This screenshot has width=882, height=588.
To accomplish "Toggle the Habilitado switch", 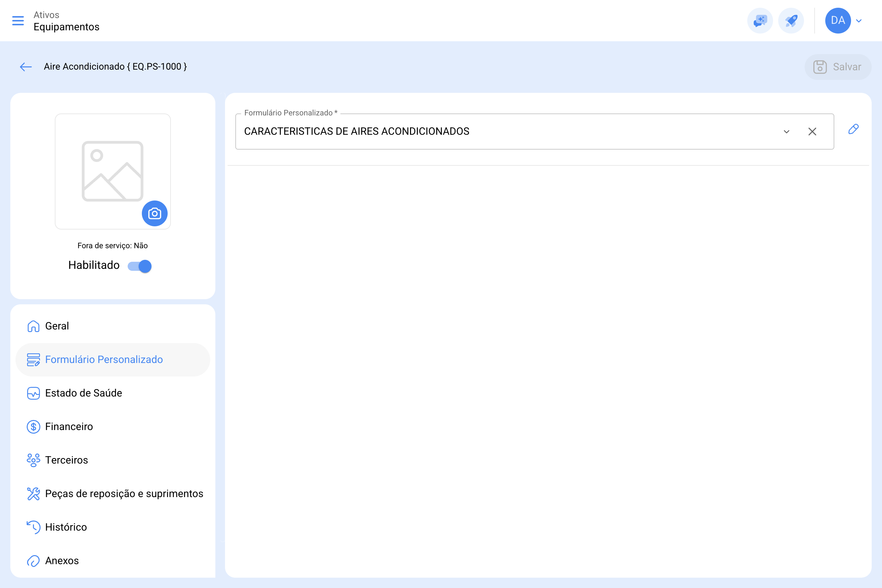I will point(140,266).
